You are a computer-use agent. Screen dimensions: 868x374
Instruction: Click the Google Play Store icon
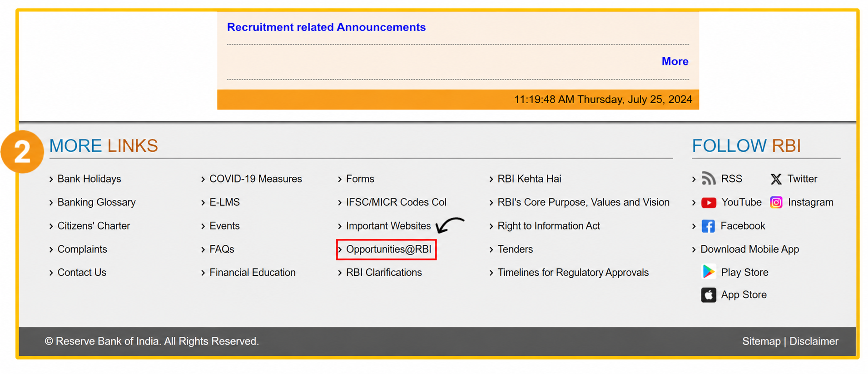pyautogui.click(x=708, y=272)
